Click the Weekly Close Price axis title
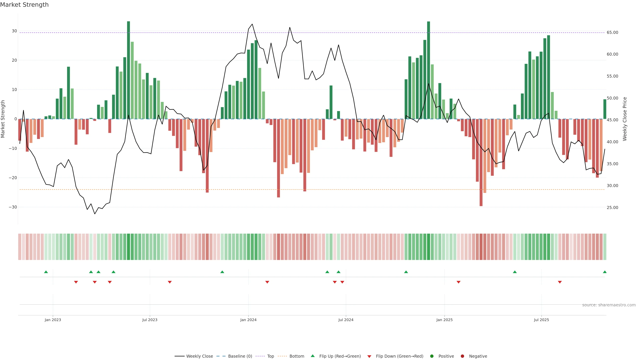644x362 pixels. (x=625, y=119)
